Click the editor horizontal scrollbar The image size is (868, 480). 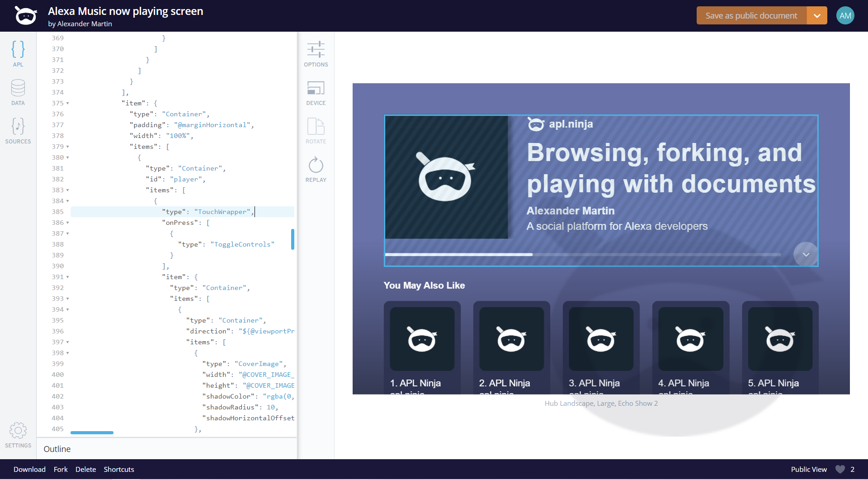[x=92, y=433]
